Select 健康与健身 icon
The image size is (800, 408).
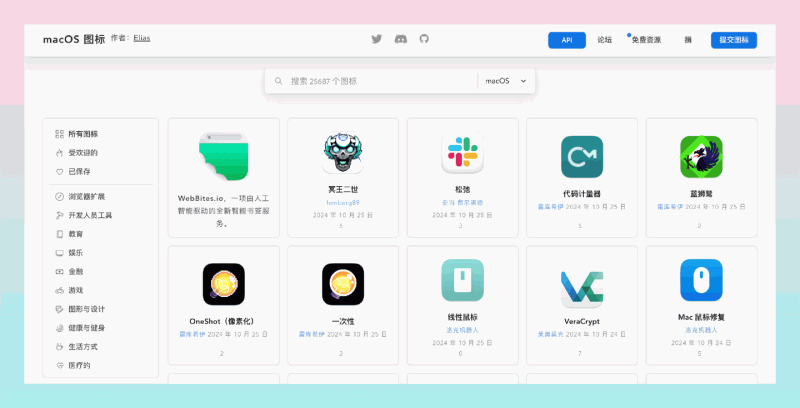click(59, 328)
